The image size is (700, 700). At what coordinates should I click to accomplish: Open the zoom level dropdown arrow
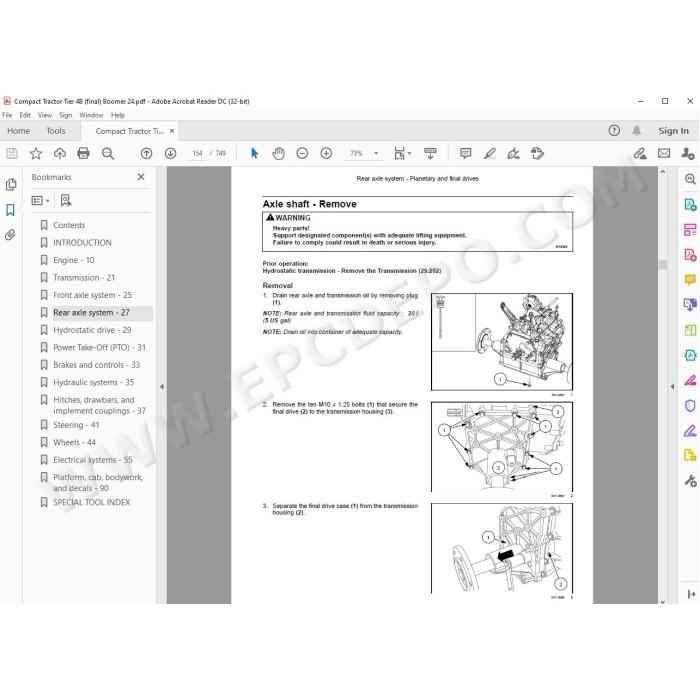tap(376, 154)
